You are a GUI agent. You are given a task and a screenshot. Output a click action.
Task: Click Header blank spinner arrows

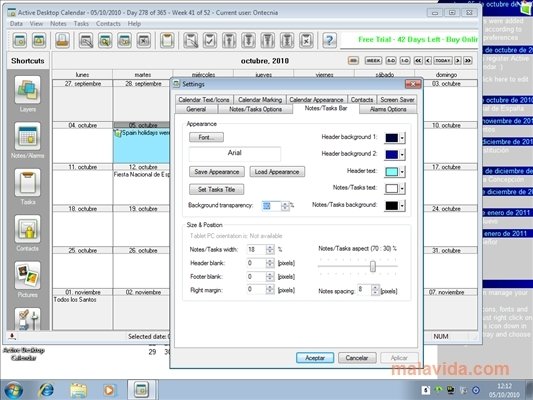coord(270,263)
